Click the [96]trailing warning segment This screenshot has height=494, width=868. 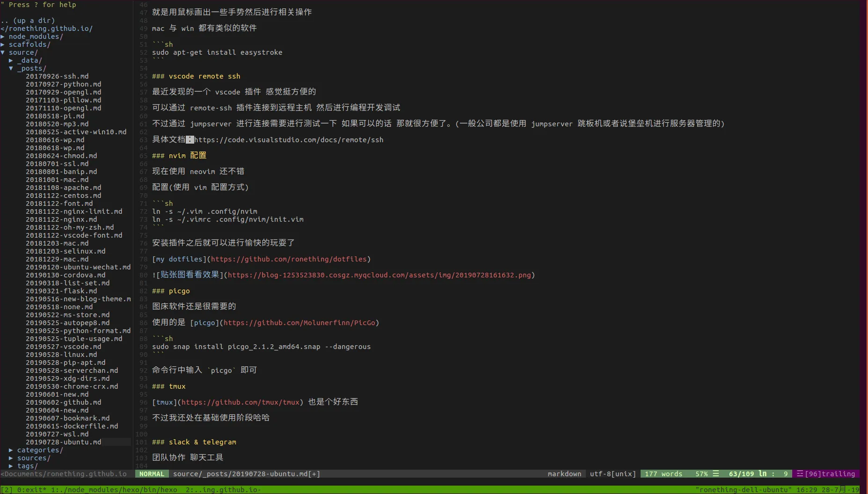point(826,474)
